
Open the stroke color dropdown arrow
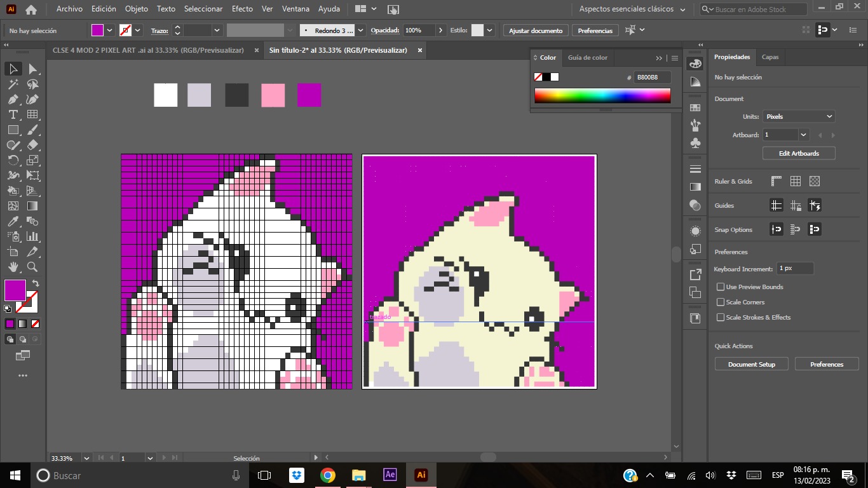coord(138,30)
